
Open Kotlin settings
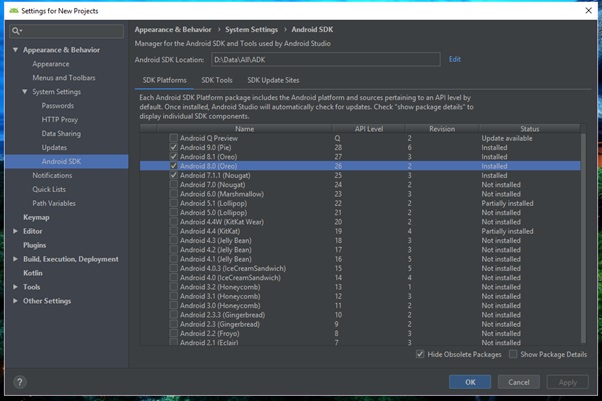point(33,273)
